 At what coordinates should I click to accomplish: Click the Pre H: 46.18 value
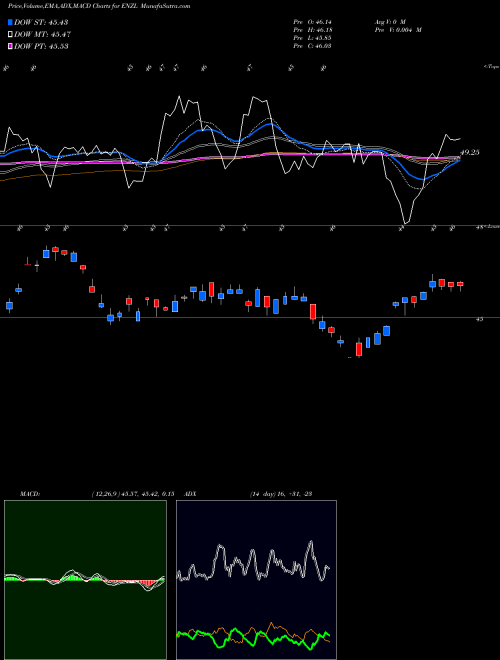[x=313, y=30]
